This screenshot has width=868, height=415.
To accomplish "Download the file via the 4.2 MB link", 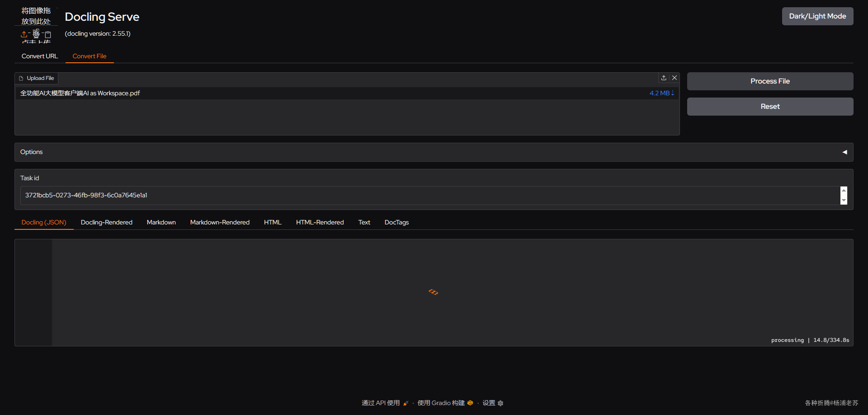I will (662, 93).
